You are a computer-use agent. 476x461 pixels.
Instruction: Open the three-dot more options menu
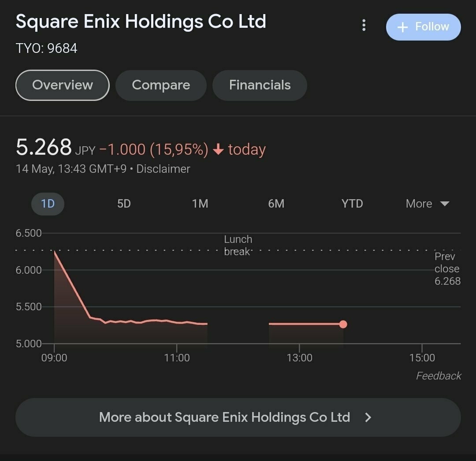(x=364, y=25)
